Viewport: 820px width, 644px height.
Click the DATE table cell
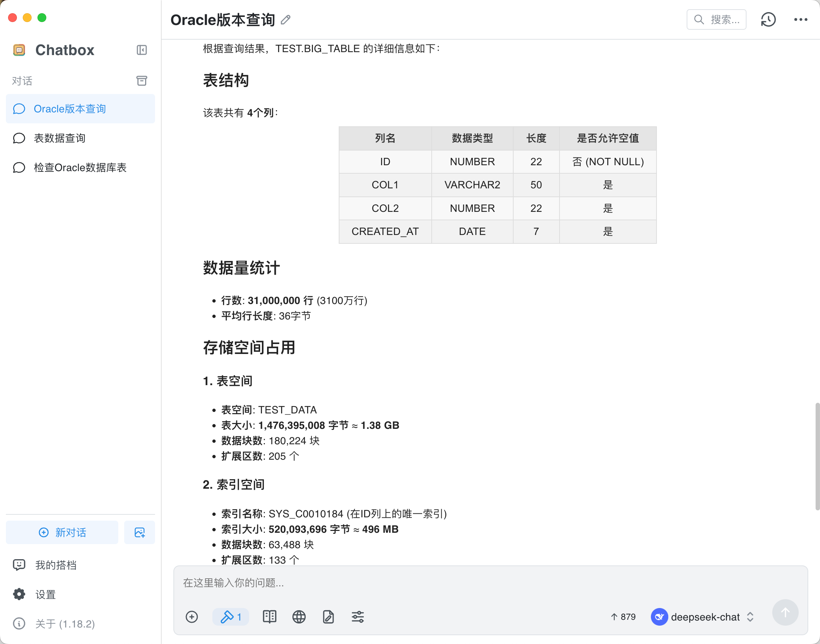pos(472,232)
